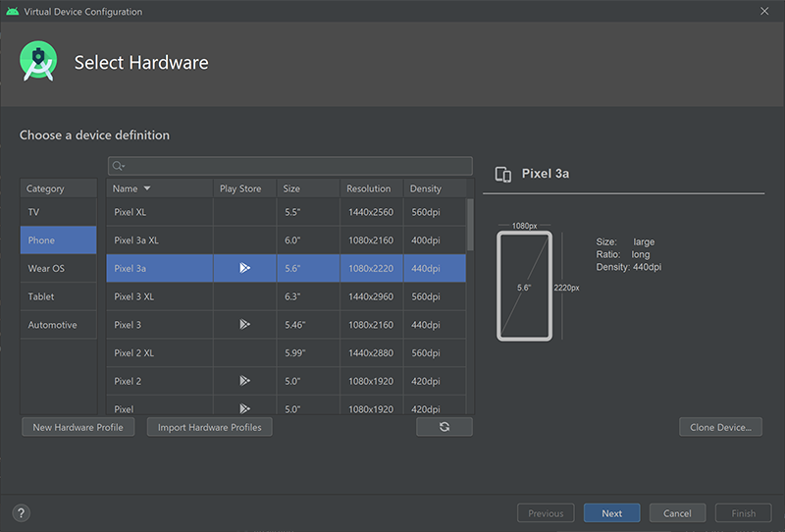Click the refresh device list icon button

pyautogui.click(x=445, y=427)
